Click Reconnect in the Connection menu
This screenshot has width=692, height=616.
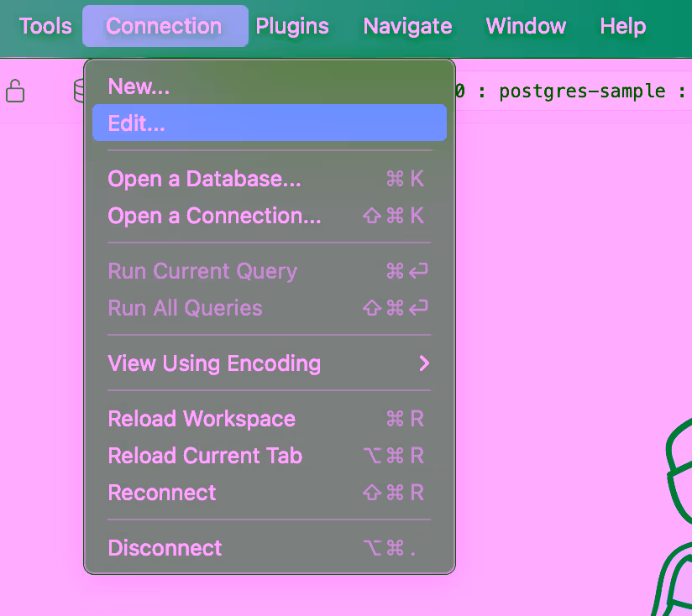coord(162,493)
